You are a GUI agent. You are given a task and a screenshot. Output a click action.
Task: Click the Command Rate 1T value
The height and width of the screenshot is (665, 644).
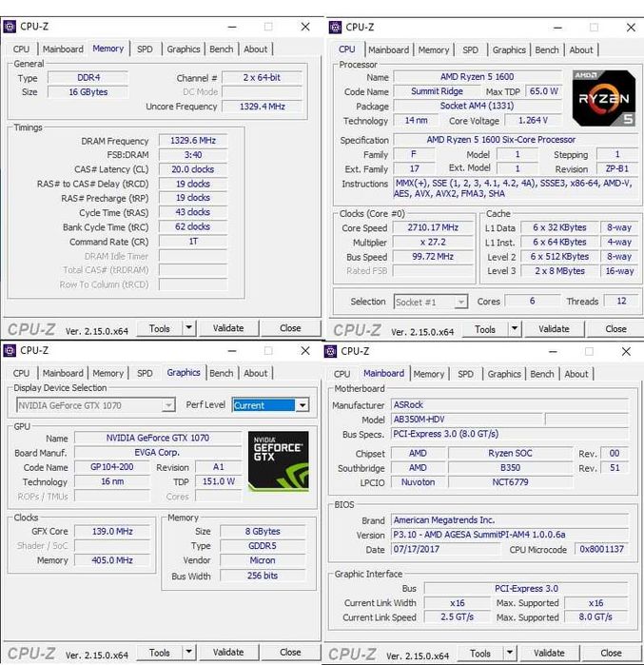coord(193,242)
